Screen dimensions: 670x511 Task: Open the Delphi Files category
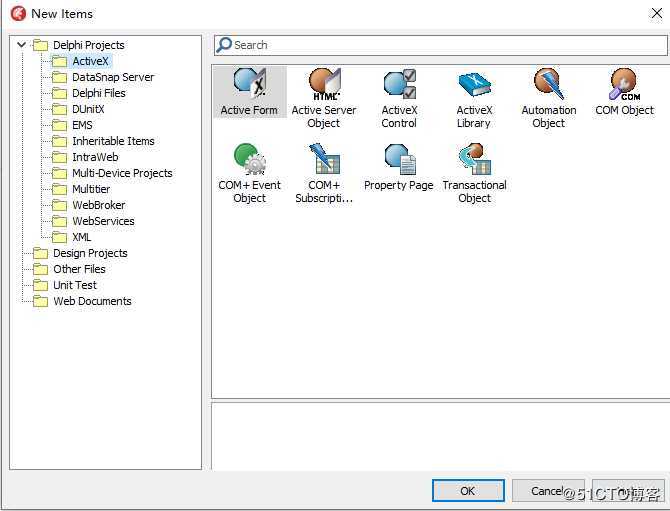tap(99, 93)
